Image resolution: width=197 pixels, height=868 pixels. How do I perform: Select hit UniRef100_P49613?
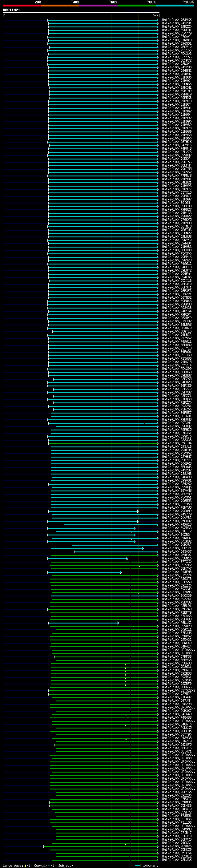coord(177,525)
